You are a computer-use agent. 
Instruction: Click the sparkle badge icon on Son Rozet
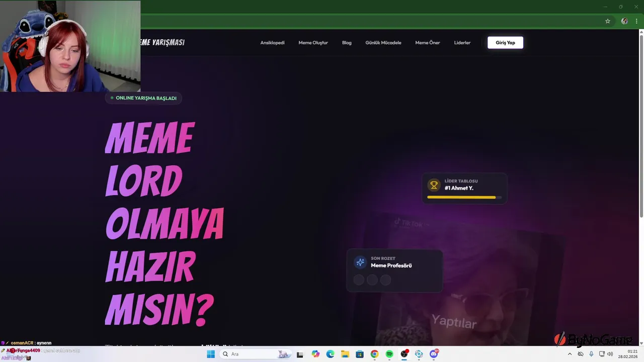[x=360, y=262]
